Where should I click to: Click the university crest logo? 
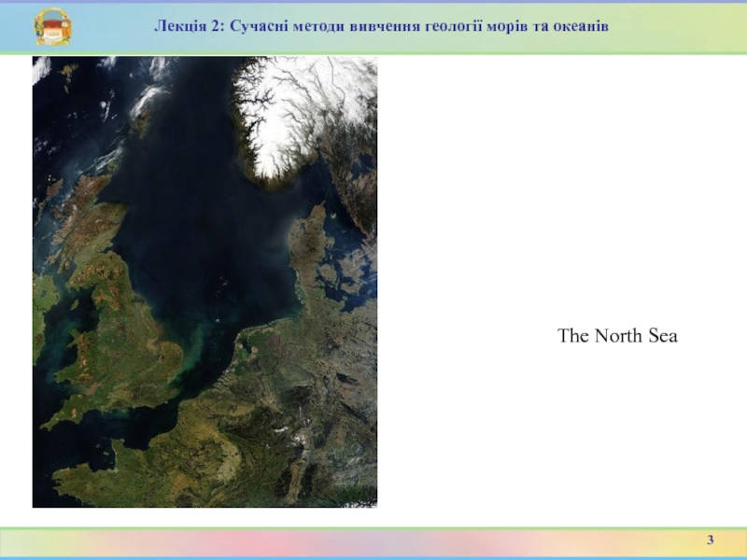(x=53, y=27)
